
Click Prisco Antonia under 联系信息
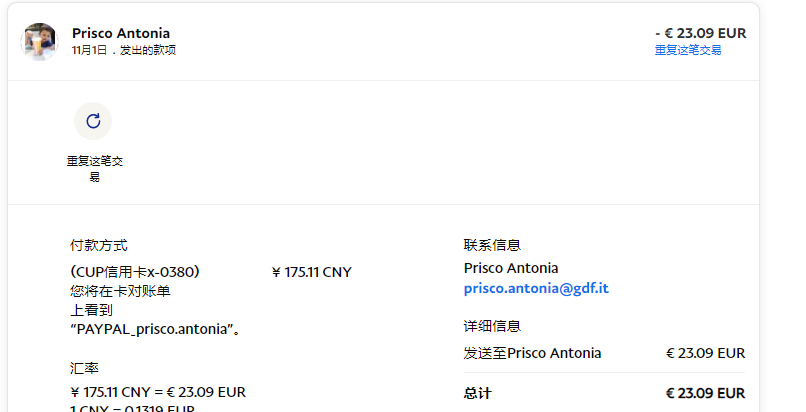(511, 268)
